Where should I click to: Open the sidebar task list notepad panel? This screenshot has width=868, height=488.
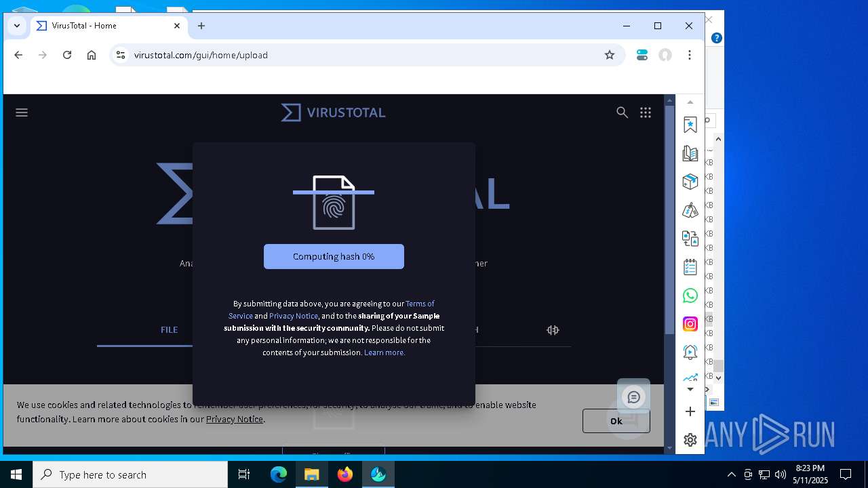[x=690, y=267]
